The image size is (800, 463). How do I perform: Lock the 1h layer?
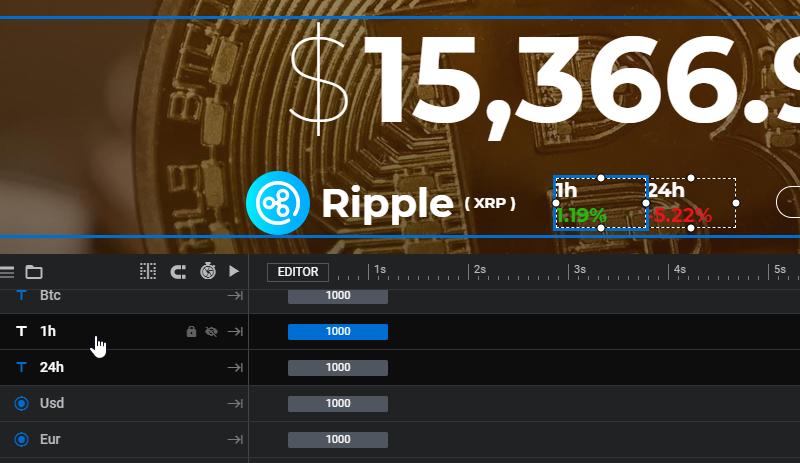coord(191,332)
